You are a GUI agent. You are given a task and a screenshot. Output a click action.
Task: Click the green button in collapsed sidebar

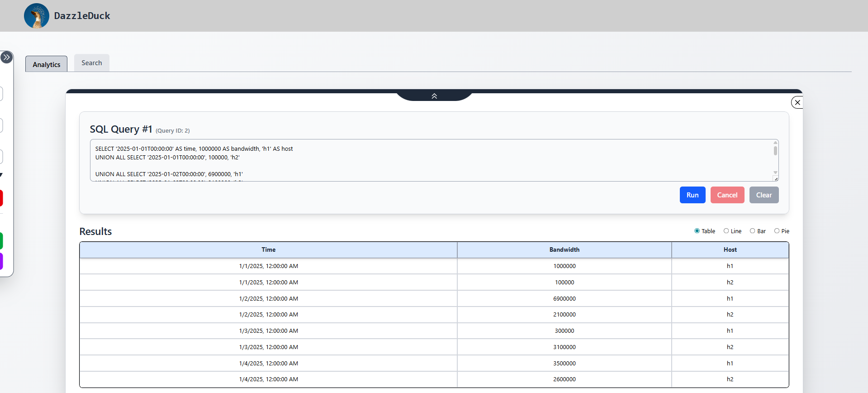pos(1,241)
